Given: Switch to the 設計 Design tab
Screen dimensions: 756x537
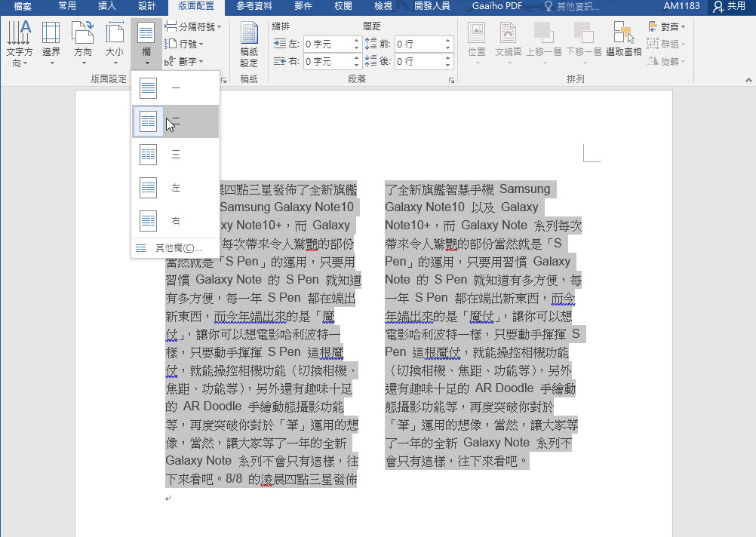Looking at the screenshot, I should click(147, 6).
